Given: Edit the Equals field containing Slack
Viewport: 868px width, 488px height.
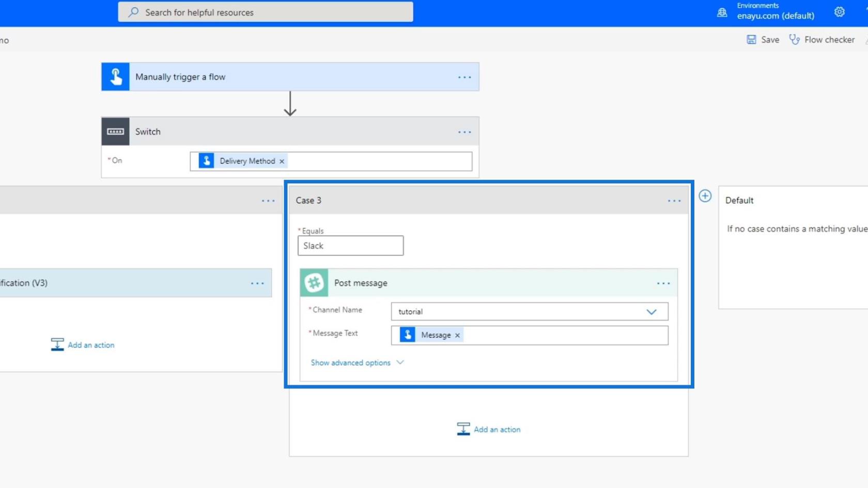Looking at the screenshot, I should [x=350, y=246].
